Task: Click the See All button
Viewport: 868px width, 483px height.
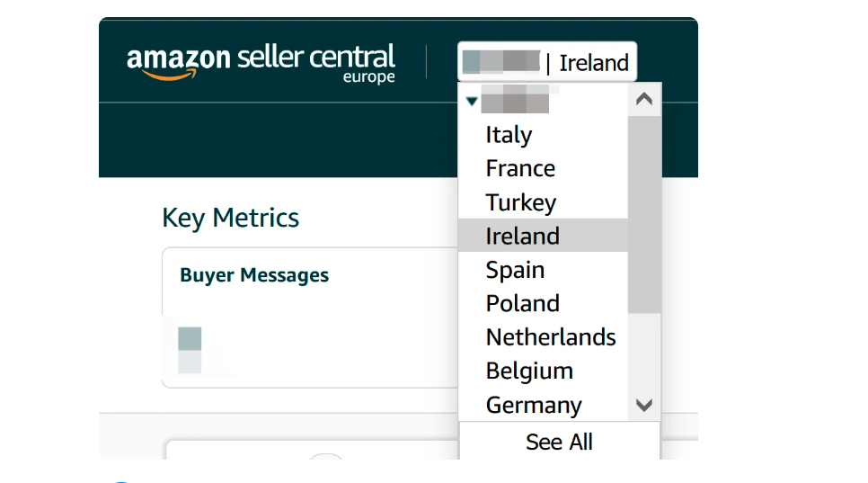Action: 559,442
